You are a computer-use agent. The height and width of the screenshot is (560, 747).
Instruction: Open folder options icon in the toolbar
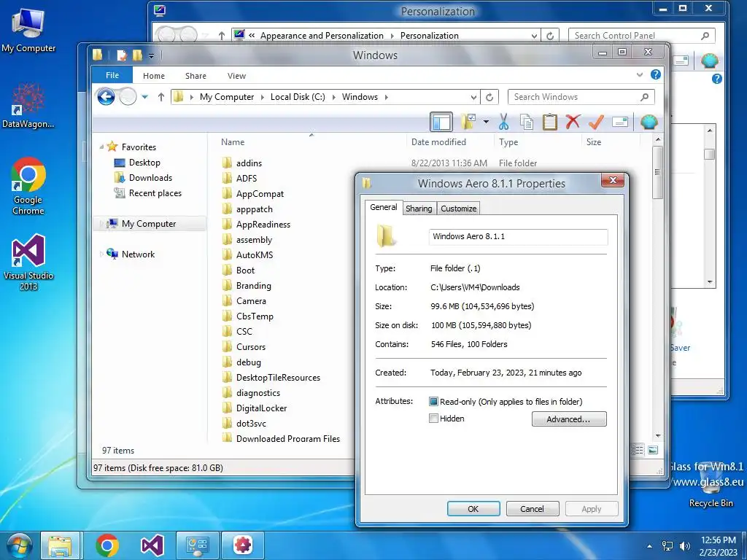coord(468,122)
